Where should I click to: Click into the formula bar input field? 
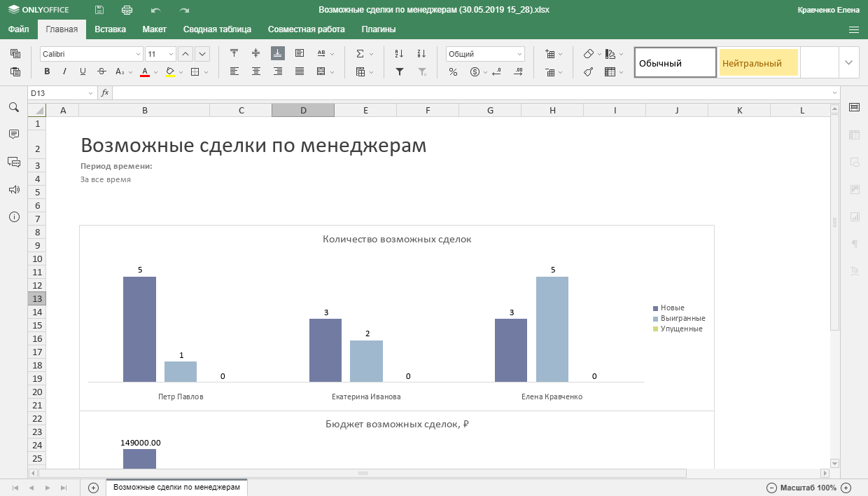click(469, 93)
